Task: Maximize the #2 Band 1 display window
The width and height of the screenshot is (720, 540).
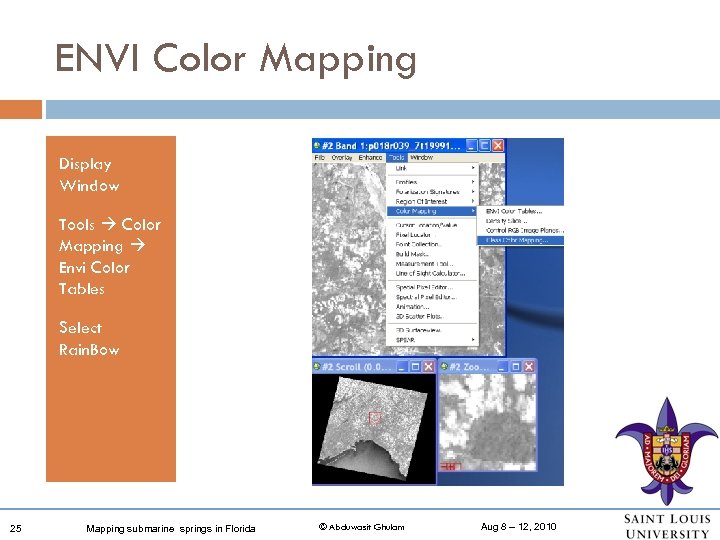Action: pos(484,146)
